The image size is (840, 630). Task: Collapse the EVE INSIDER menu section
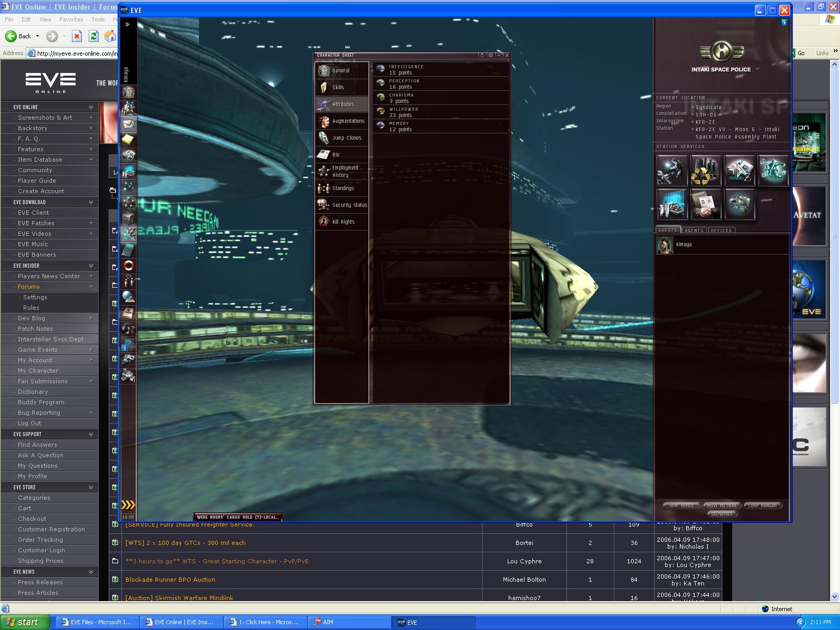pyautogui.click(x=91, y=266)
